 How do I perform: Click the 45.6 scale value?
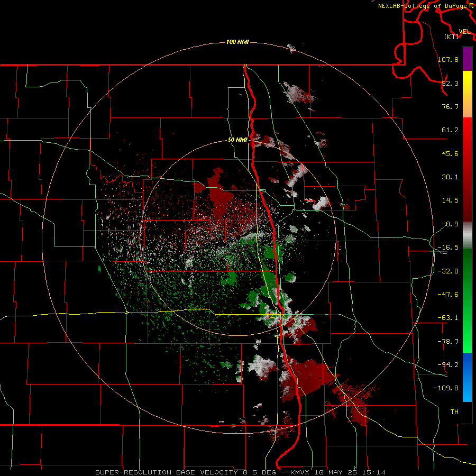[x=450, y=153]
